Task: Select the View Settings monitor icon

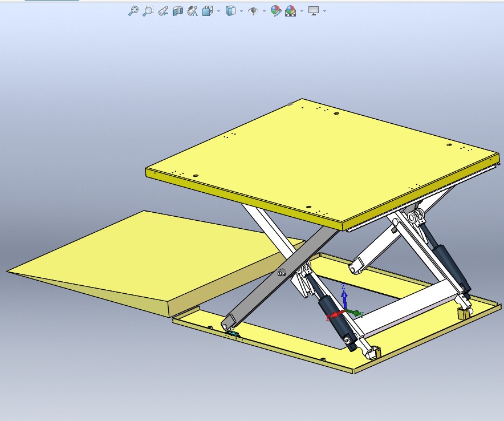Action: tap(314, 10)
